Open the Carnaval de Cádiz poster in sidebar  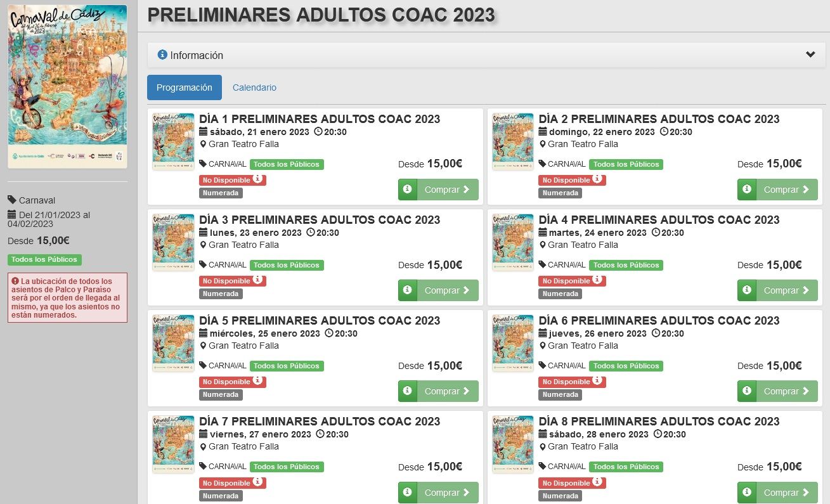[x=67, y=87]
